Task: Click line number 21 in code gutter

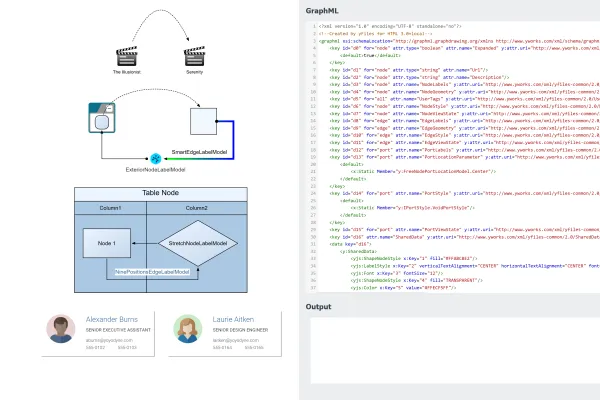Action: (313, 171)
